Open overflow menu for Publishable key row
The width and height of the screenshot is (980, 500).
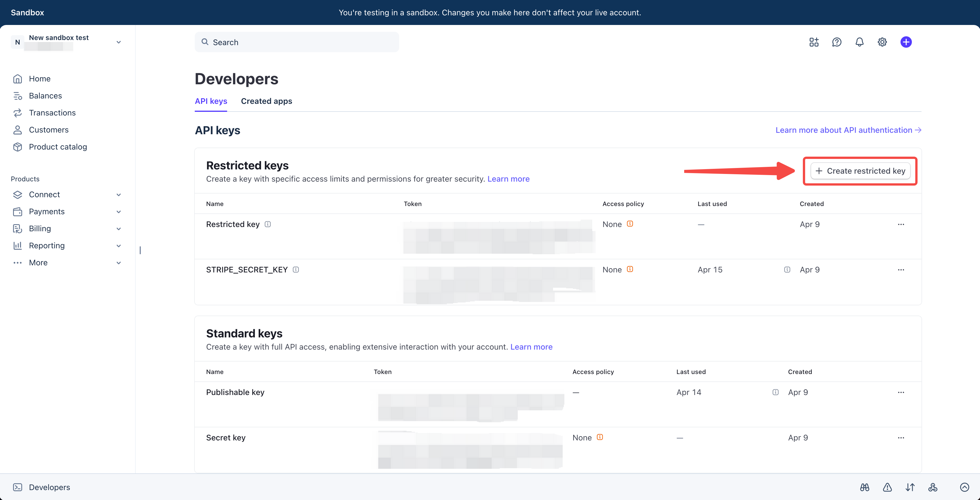coord(901,392)
